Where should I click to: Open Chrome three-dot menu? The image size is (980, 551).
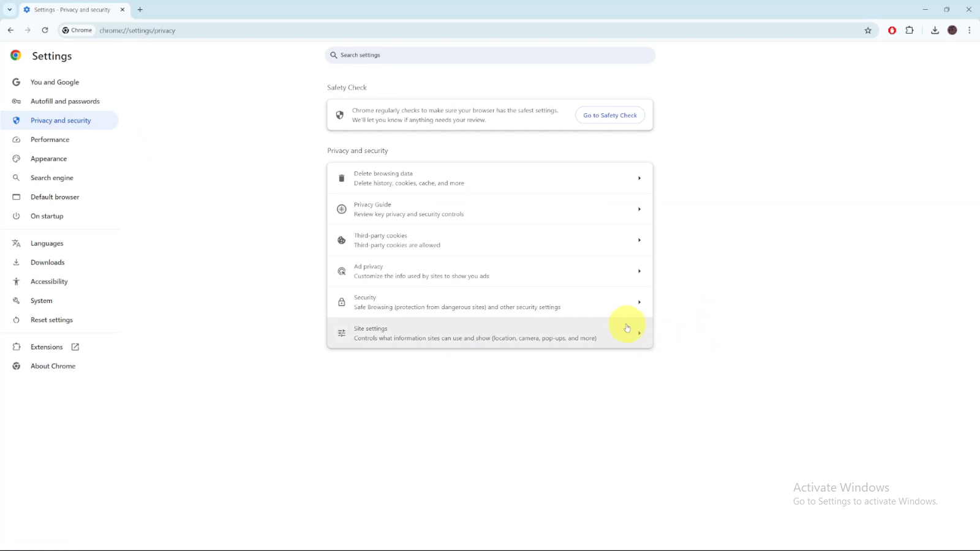point(969,31)
